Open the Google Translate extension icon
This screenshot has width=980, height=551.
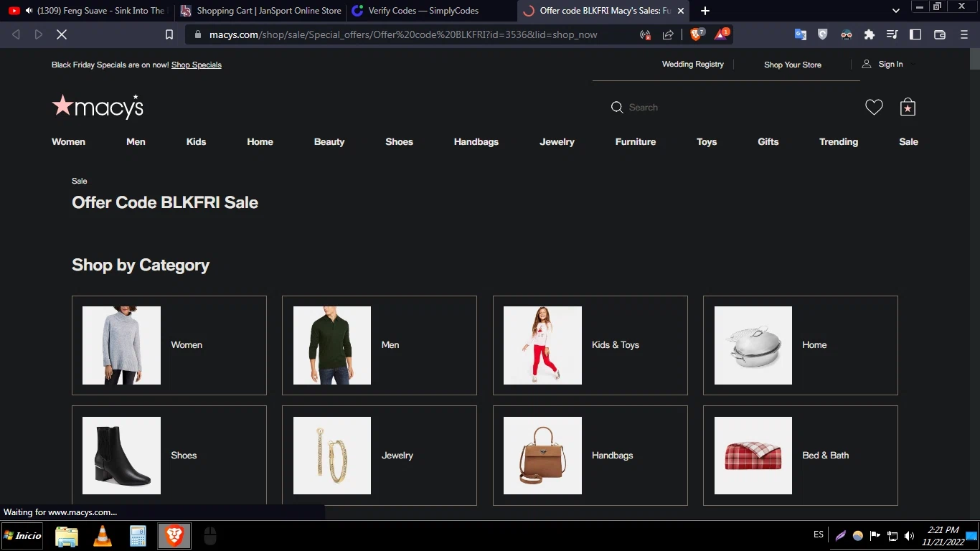[x=801, y=34]
